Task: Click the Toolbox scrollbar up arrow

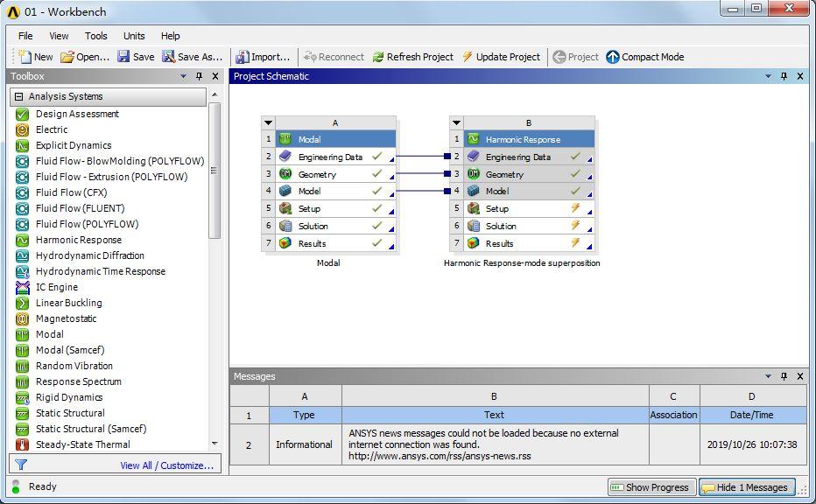Action: [x=215, y=94]
